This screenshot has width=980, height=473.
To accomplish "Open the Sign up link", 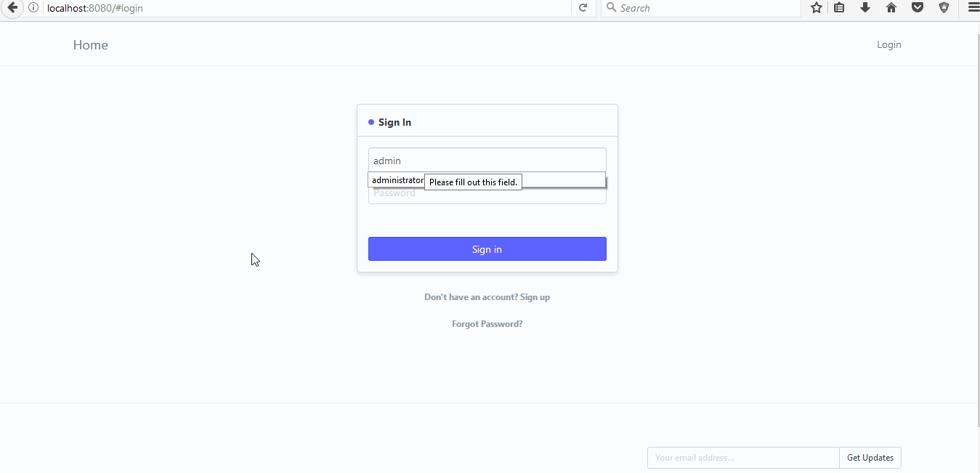I will [535, 296].
